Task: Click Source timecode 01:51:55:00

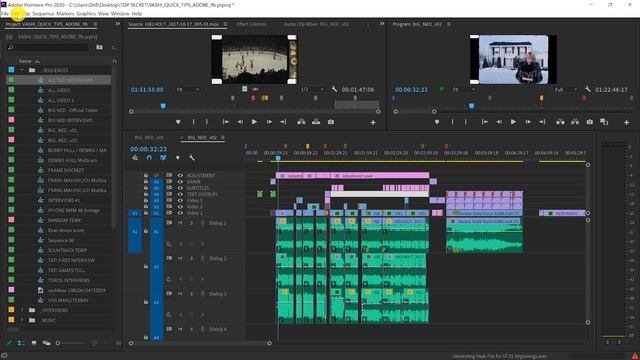Action: pyautogui.click(x=147, y=89)
